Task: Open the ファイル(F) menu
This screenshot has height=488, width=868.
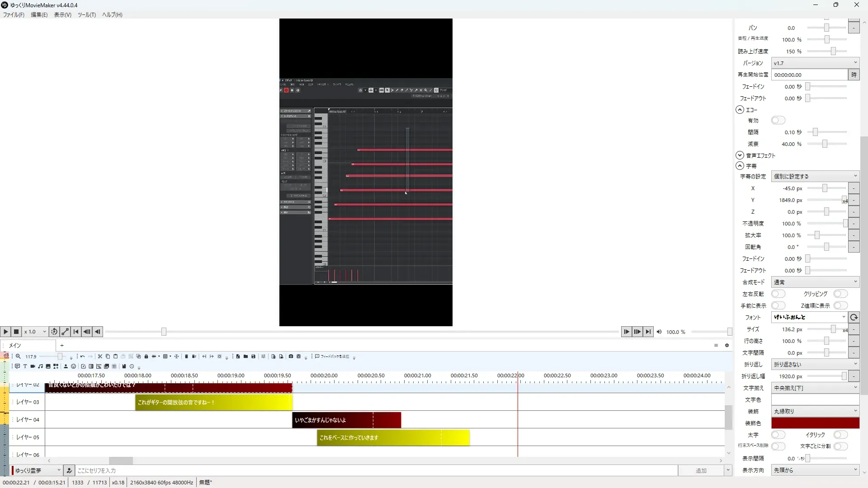Action: (x=14, y=14)
